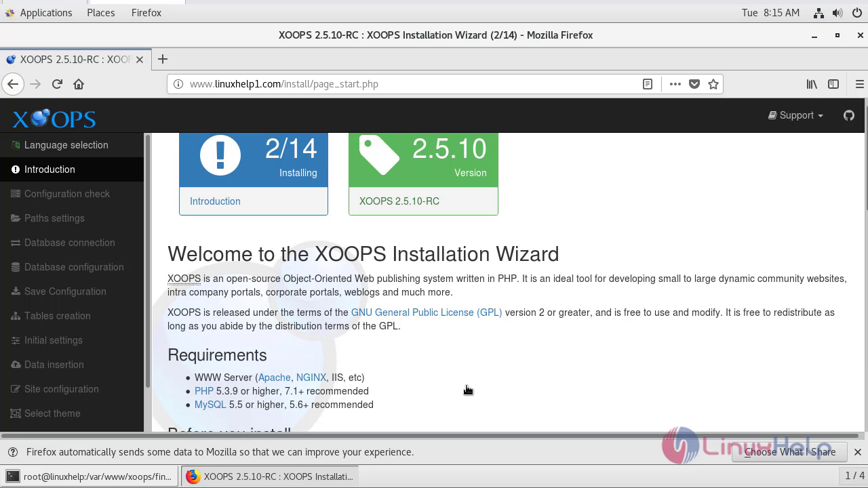Go to the Firefox home page
The image size is (868, 488).
[x=79, y=84]
